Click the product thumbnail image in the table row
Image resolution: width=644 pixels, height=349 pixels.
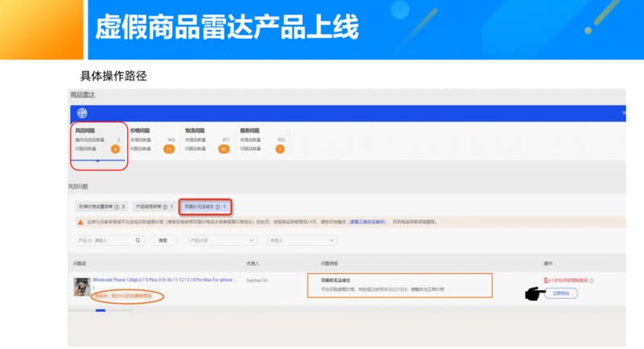click(x=80, y=286)
